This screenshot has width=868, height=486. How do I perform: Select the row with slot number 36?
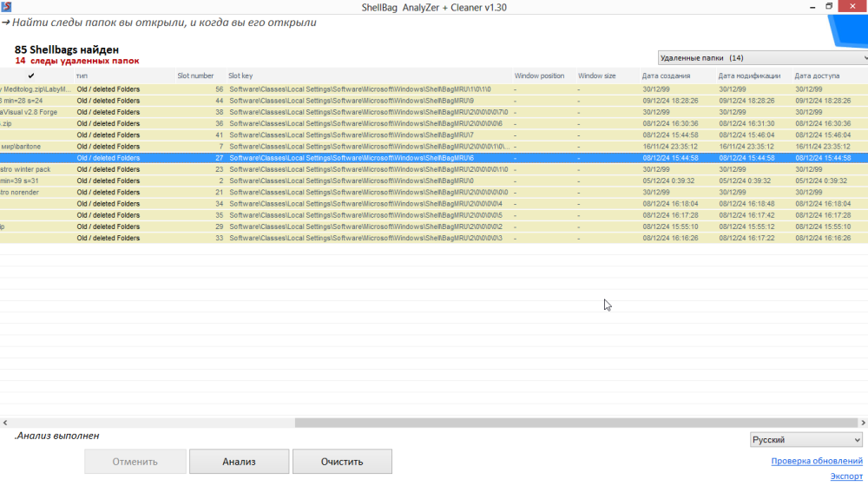[x=434, y=123]
